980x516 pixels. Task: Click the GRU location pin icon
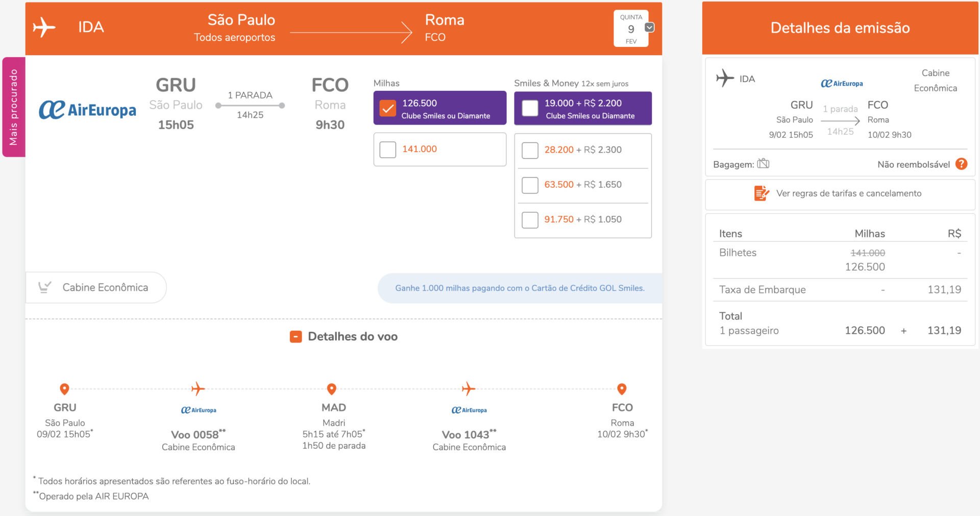tap(64, 389)
